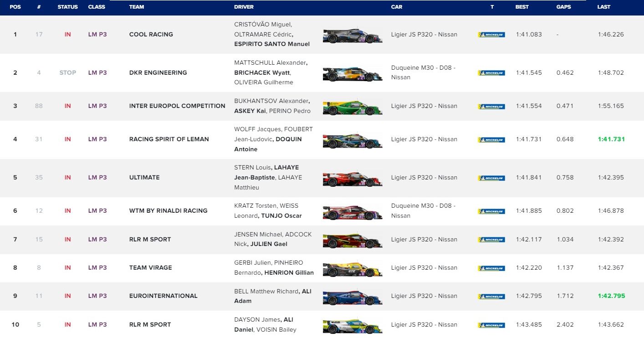
Task: Click the Michelin logo in EUROINTERNATIONAL row
Action: pos(491,296)
